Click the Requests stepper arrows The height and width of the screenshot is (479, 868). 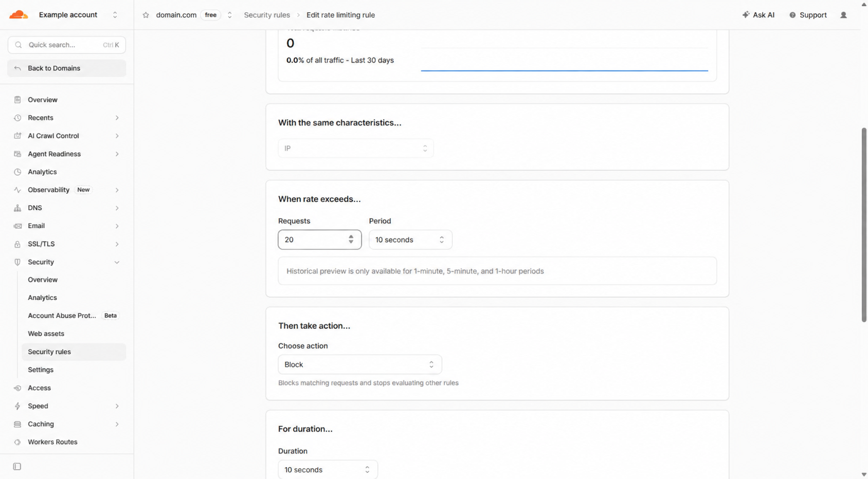pos(351,239)
